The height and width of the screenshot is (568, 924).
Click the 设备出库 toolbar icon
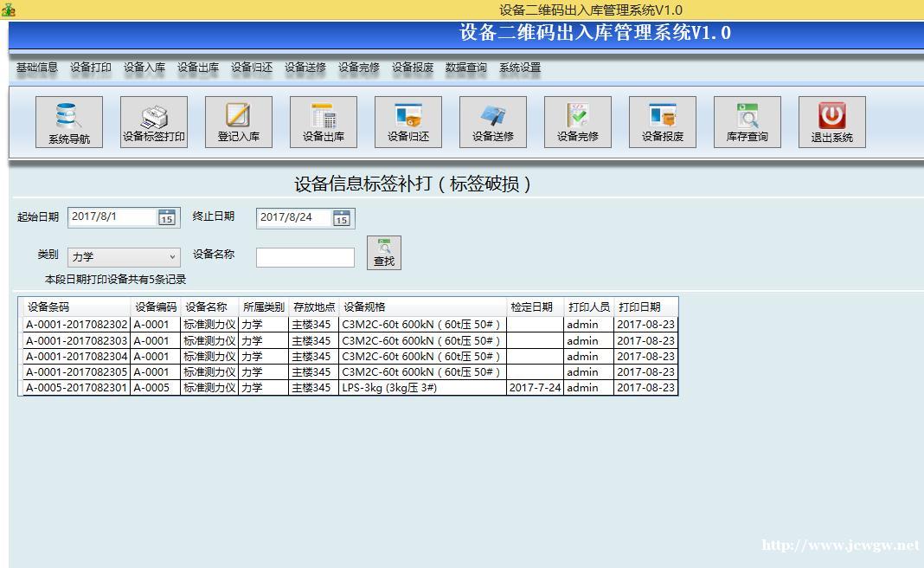pyautogui.click(x=323, y=121)
